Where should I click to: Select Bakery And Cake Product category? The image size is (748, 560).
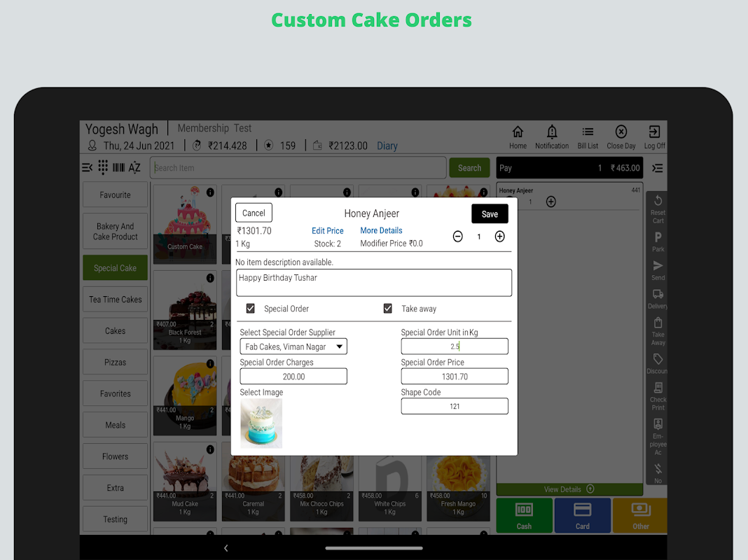click(115, 231)
